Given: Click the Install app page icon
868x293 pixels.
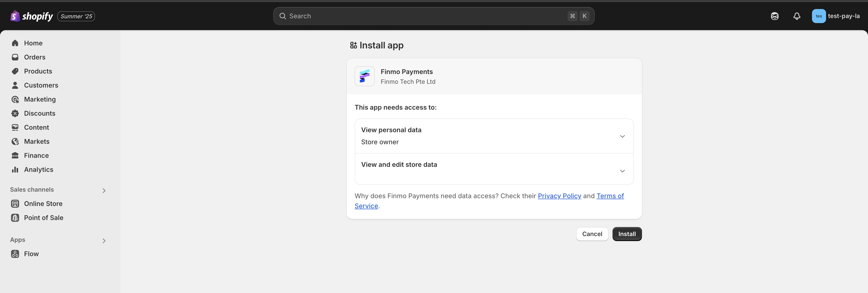Looking at the screenshot, I should (353, 45).
